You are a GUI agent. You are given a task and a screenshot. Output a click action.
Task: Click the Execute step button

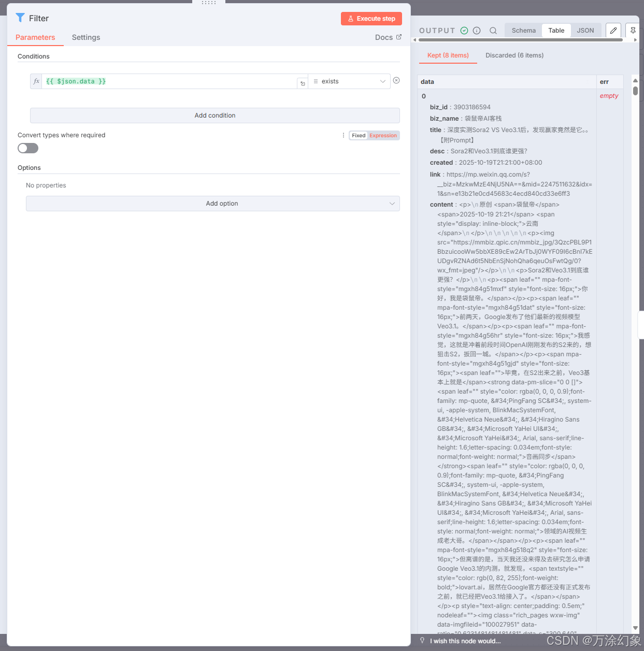(371, 19)
